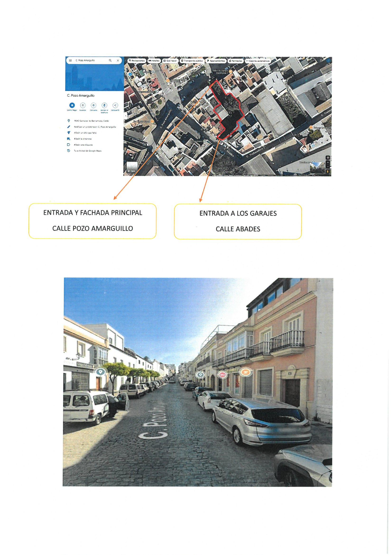The image size is (392, 555).
Task: Select the Hoteles filter chip
Action: click(x=154, y=61)
